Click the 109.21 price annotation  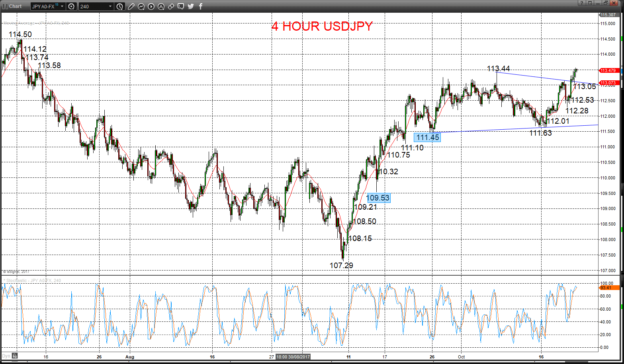tap(365, 207)
